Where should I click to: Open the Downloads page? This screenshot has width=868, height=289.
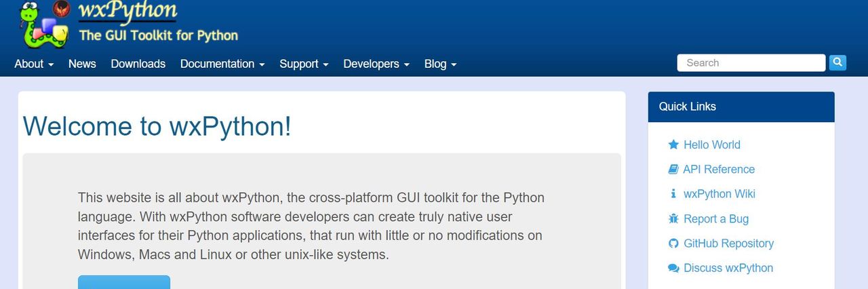138,64
